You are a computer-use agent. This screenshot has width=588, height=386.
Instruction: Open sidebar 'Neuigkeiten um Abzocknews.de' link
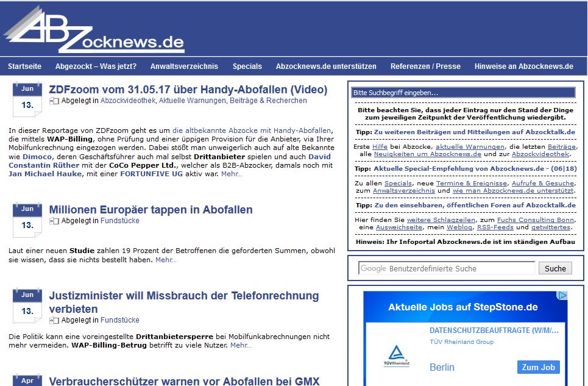428,154
